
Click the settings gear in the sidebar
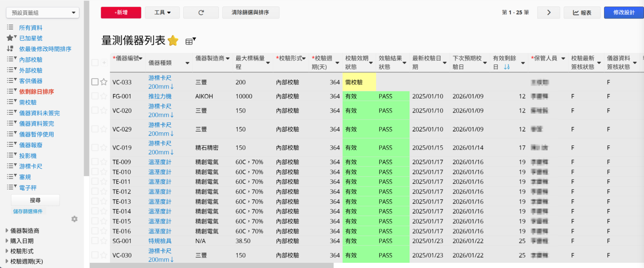coord(74,219)
